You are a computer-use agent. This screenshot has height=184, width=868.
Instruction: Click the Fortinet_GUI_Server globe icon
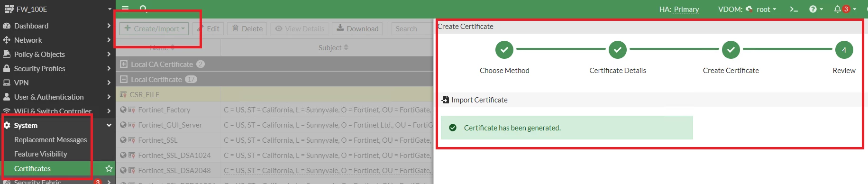click(x=123, y=125)
